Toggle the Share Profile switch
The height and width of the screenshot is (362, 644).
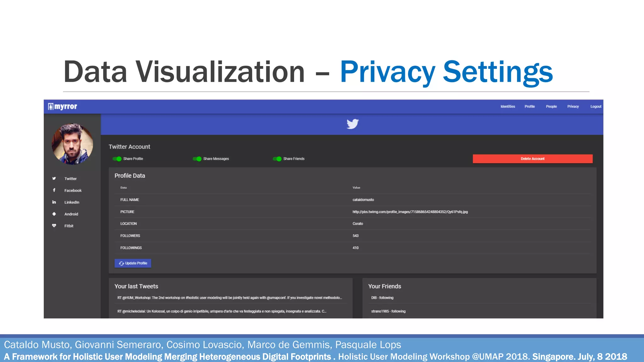click(117, 159)
